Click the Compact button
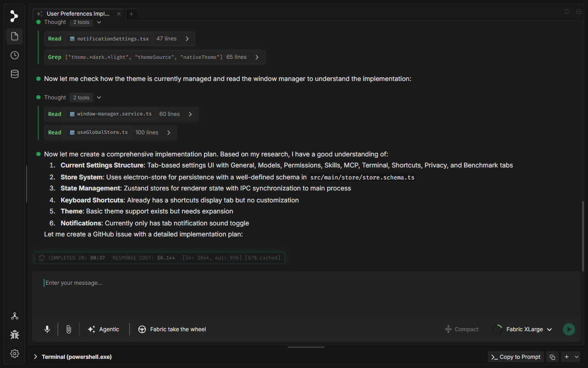588x368 pixels. [x=462, y=329]
